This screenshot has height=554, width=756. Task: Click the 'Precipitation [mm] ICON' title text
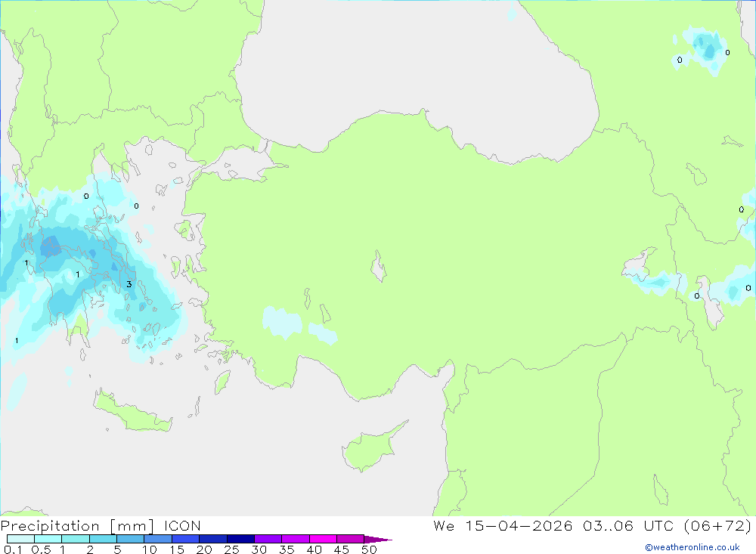click(x=101, y=526)
